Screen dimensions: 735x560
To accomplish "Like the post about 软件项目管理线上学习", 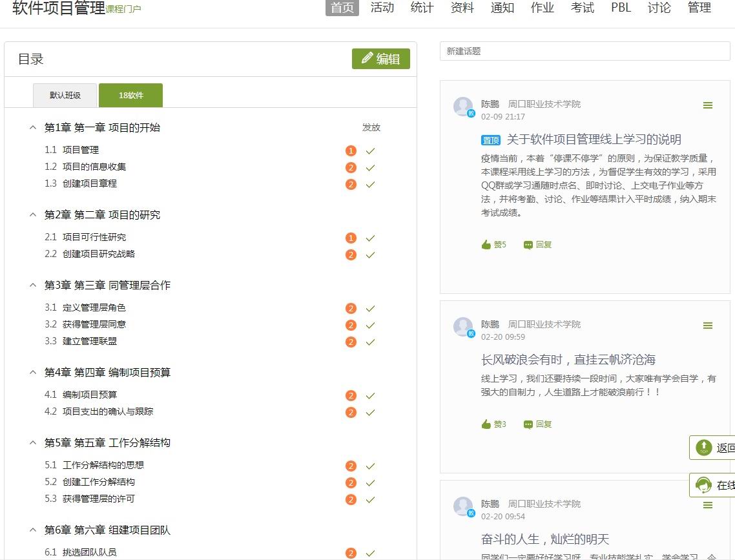I will pyautogui.click(x=493, y=245).
